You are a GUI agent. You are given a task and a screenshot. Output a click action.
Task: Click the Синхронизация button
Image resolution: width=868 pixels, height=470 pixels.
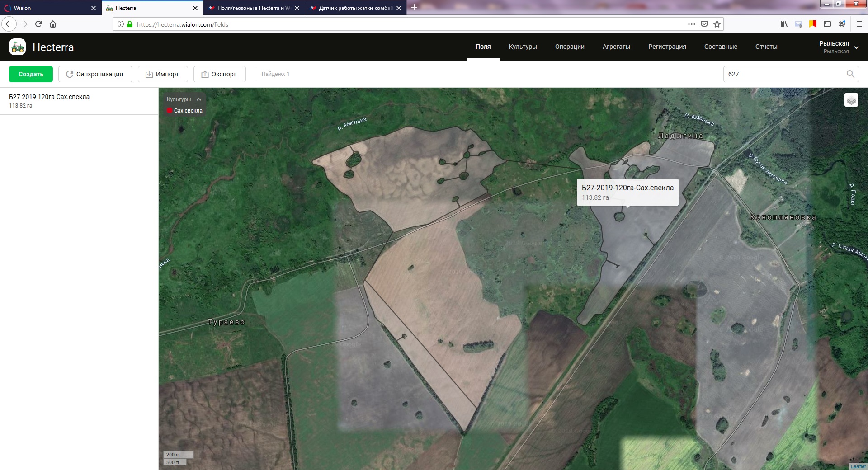pos(95,74)
